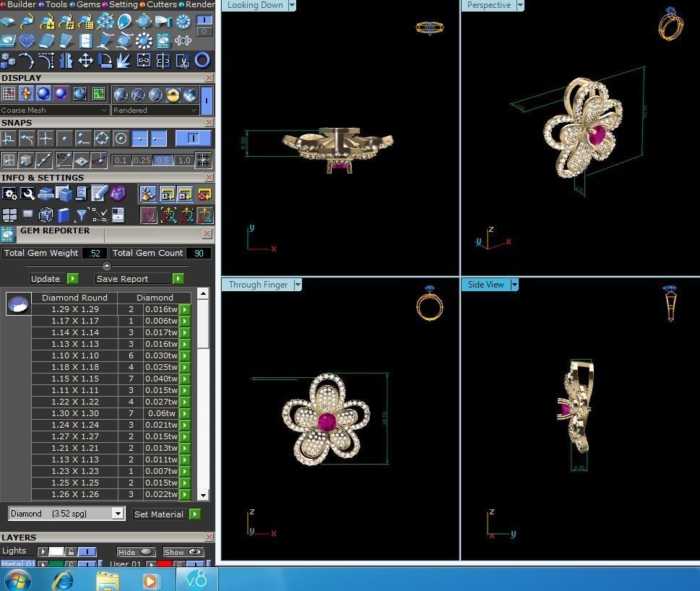This screenshot has height=591, width=700.
Task: Toggle the Lights layer lock icon
Action: tap(71, 552)
